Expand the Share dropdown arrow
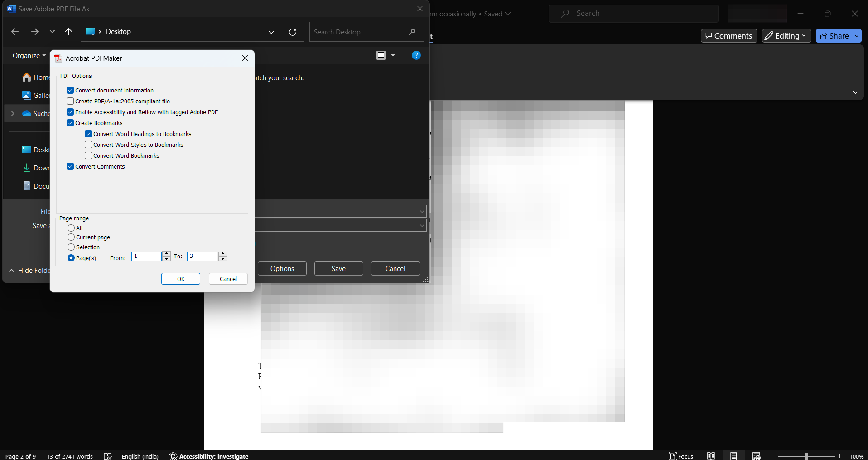This screenshot has height=460, width=868. point(857,36)
